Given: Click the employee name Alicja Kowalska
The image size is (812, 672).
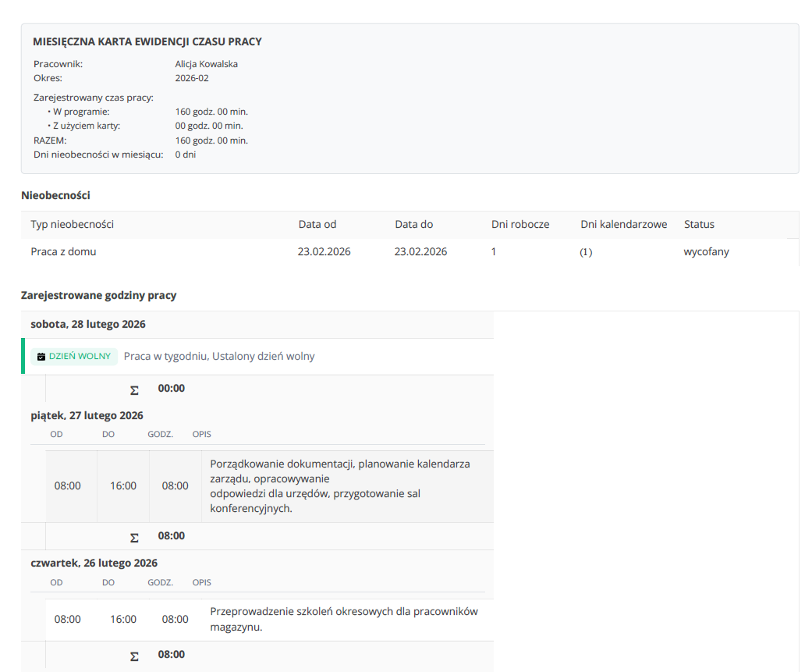Looking at the screenshot, I should 206,64.
